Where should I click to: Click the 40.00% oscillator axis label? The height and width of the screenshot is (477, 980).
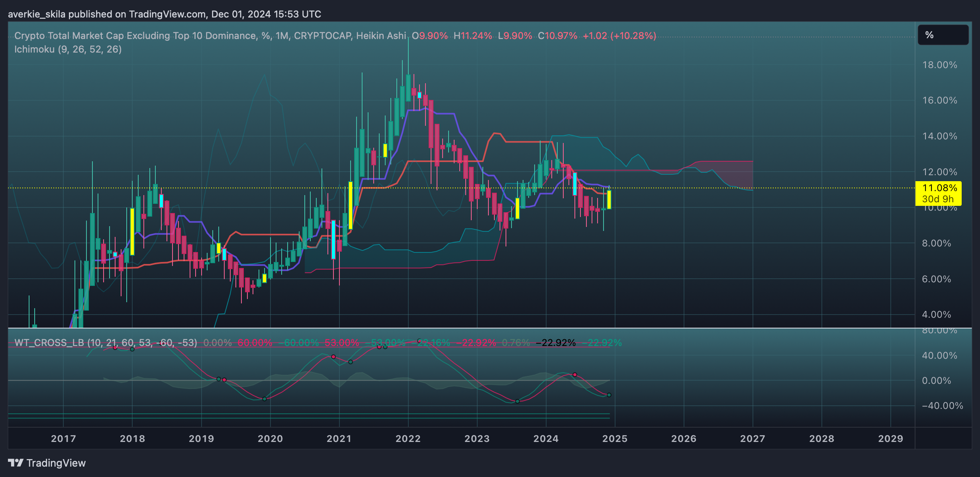[x=940, y=356]
